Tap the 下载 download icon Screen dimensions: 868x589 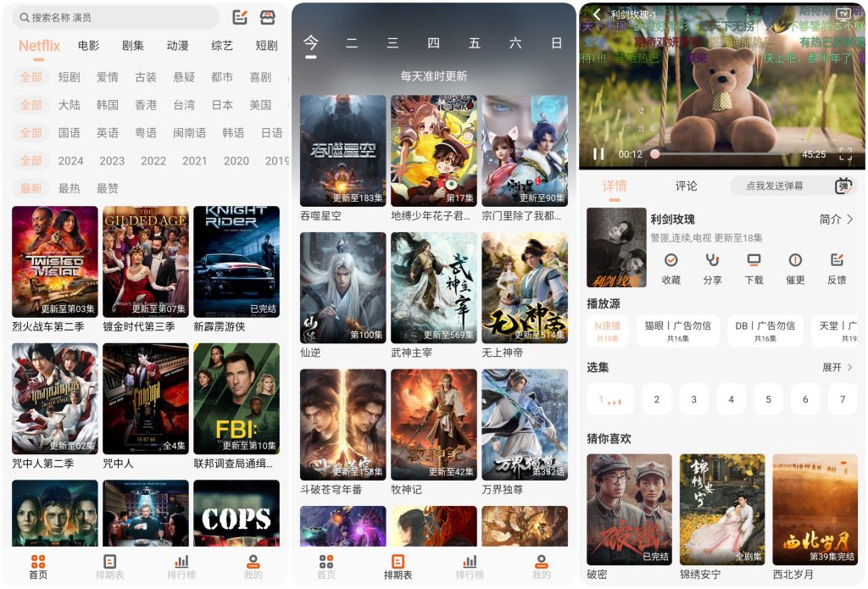point(754,260)
